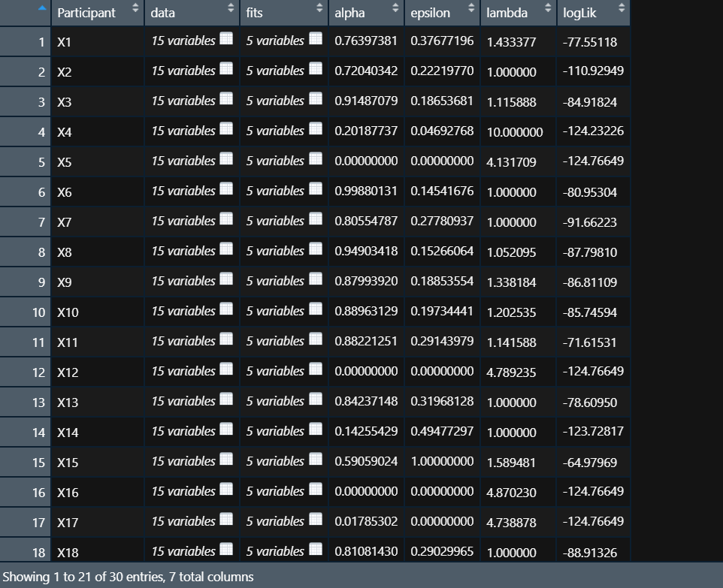
Task: Click '15 variables' text in row X9
Action: coord(183,281)
